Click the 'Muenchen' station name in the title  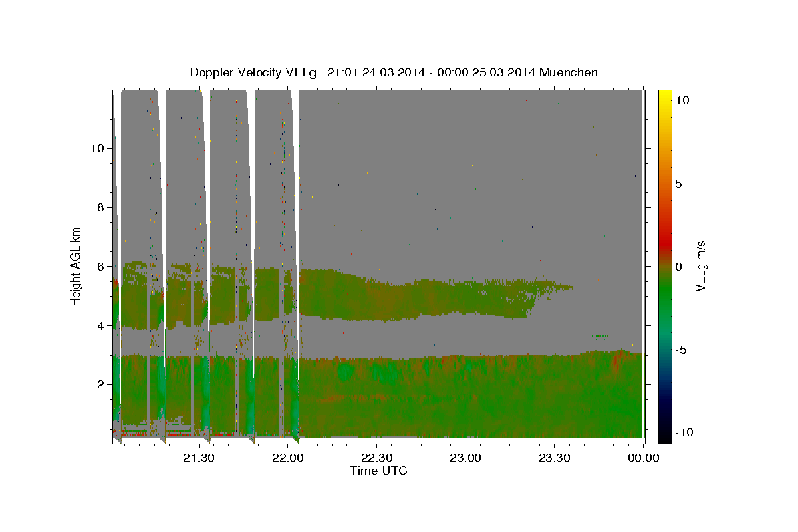point(570,72)
